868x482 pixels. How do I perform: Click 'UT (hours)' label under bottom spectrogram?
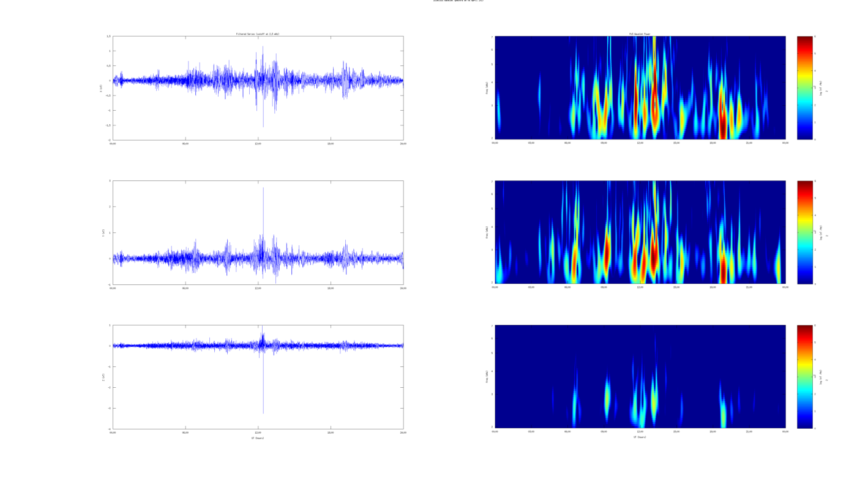pos(640,437)
